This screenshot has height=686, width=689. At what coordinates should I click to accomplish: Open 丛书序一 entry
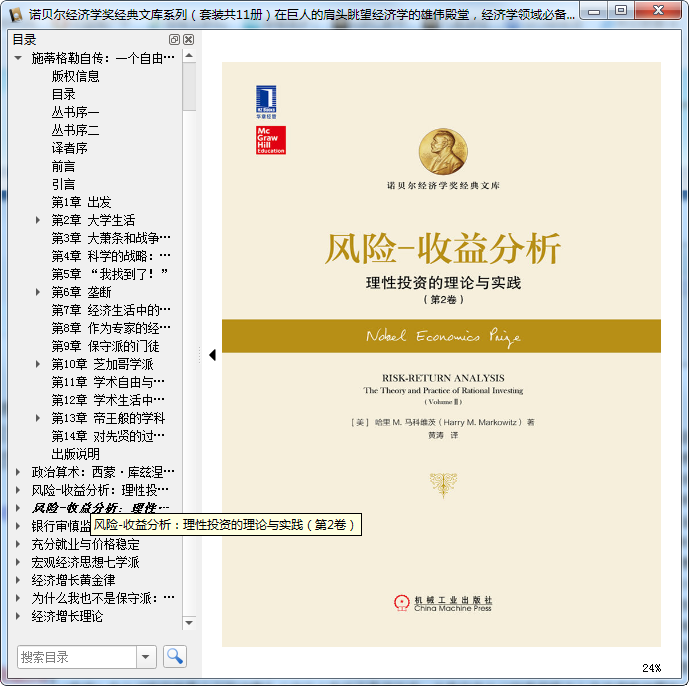coord(76,112)
